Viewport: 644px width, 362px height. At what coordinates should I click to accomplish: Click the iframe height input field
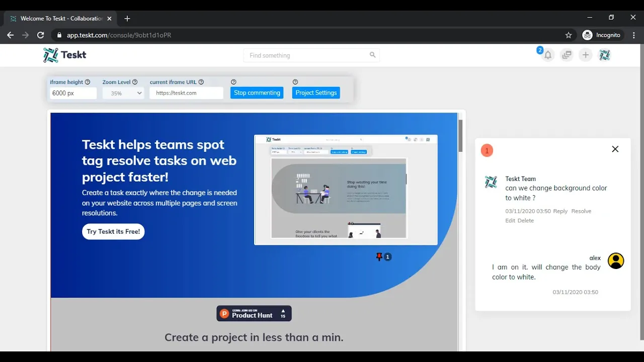click(x=73, y=93)
